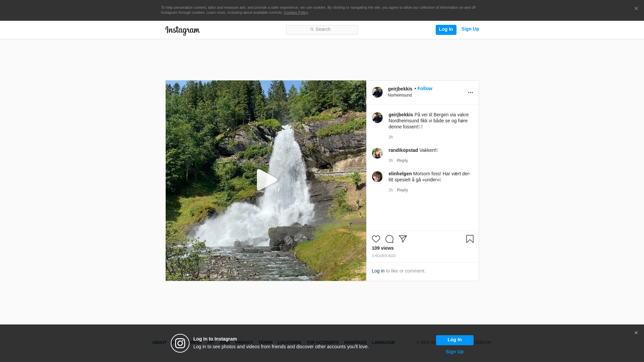The image size is (644, 362).
Task: Open elinhelgen avatar
Action: click(377, 177)
